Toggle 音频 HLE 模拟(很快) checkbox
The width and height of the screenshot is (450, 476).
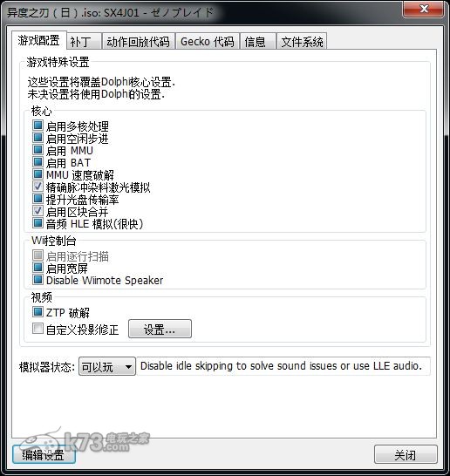(x=37, y=223)
